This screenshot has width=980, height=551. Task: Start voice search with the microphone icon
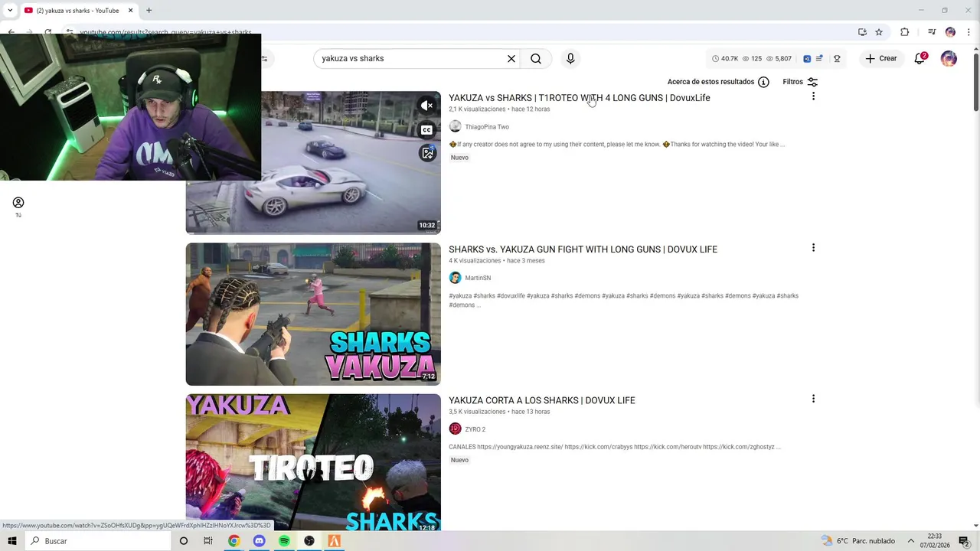point(570,58)
